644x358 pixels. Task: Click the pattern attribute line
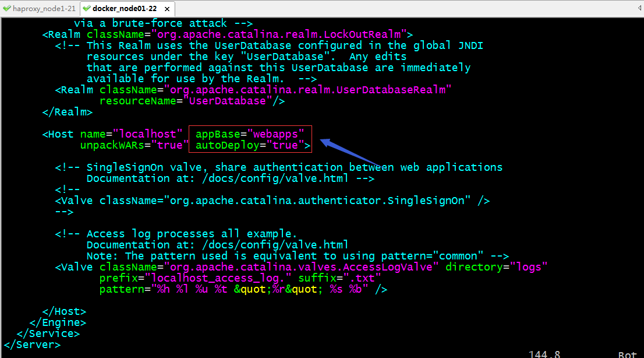[243, 290]
